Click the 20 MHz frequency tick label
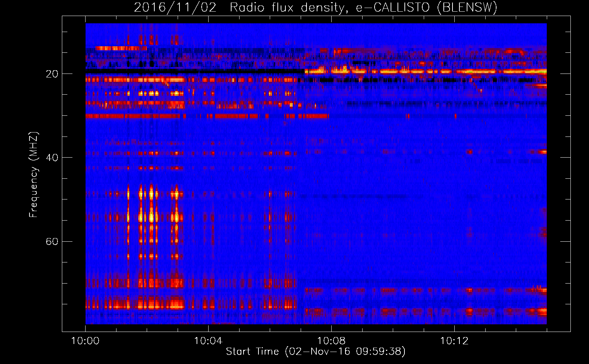This screenshot has height=364, width=589. pyautogui.click(x=52, y=74)
